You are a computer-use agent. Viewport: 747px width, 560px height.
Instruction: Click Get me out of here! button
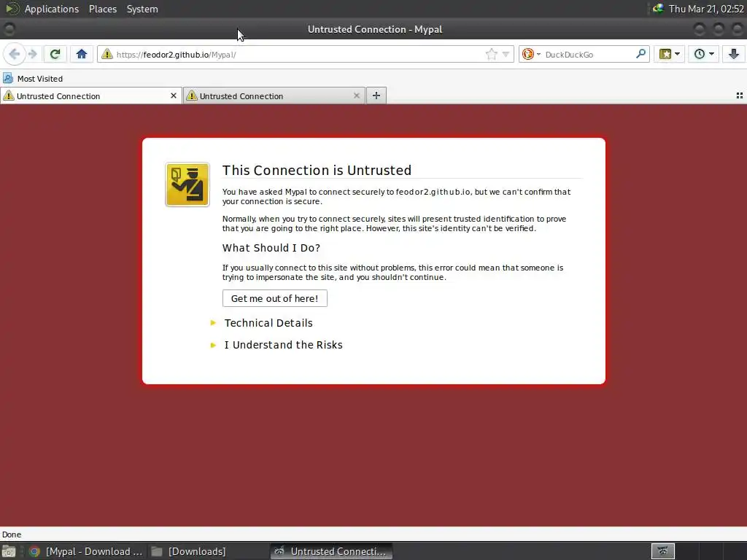coord(275,298)
